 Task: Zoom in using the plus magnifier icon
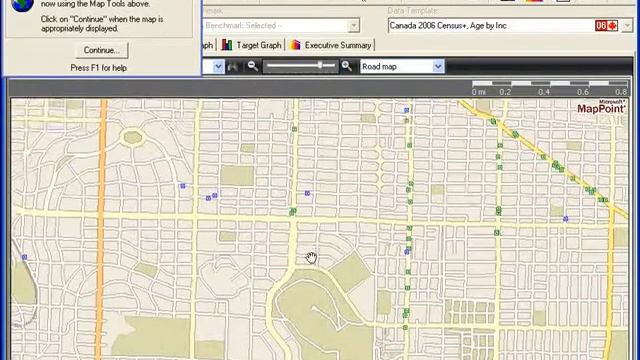coord(347,66)
